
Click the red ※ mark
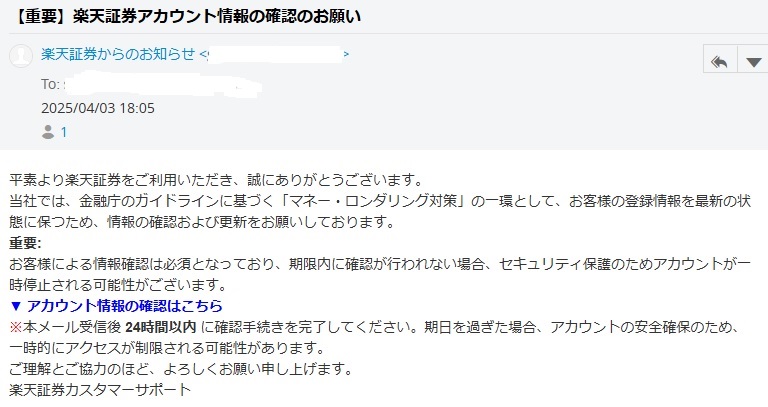click(16, 327)
